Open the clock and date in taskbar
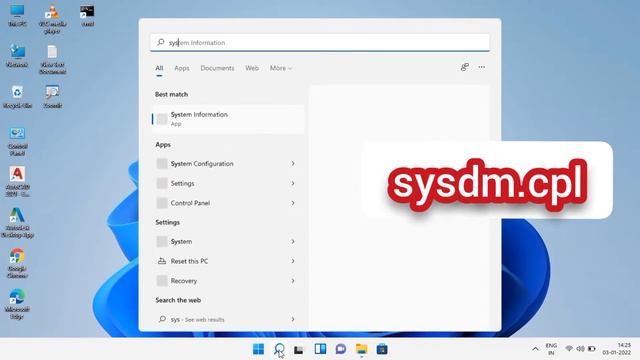This screenshot has width=640, height=360. 617,349
